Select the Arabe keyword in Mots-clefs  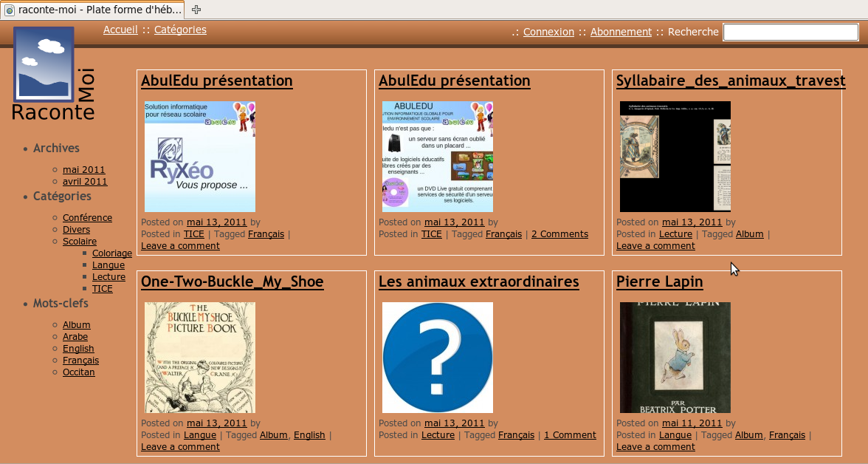(75, 336)
